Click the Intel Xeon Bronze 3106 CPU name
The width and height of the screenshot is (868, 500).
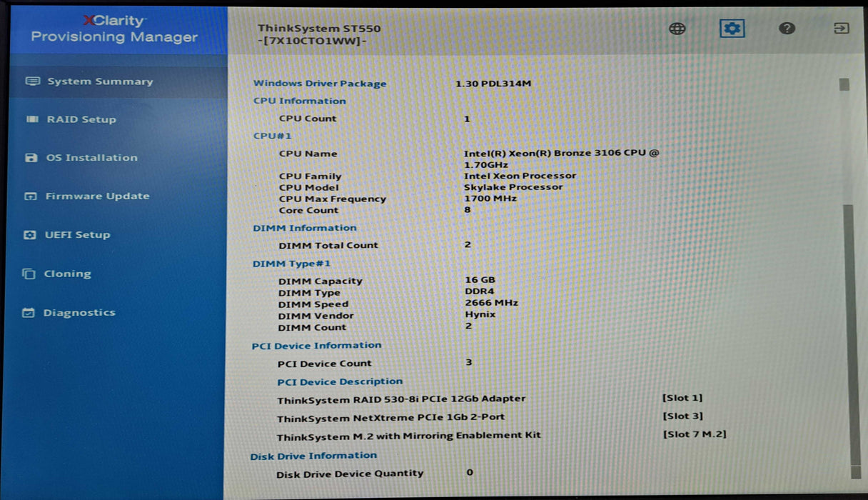point(562,159)
